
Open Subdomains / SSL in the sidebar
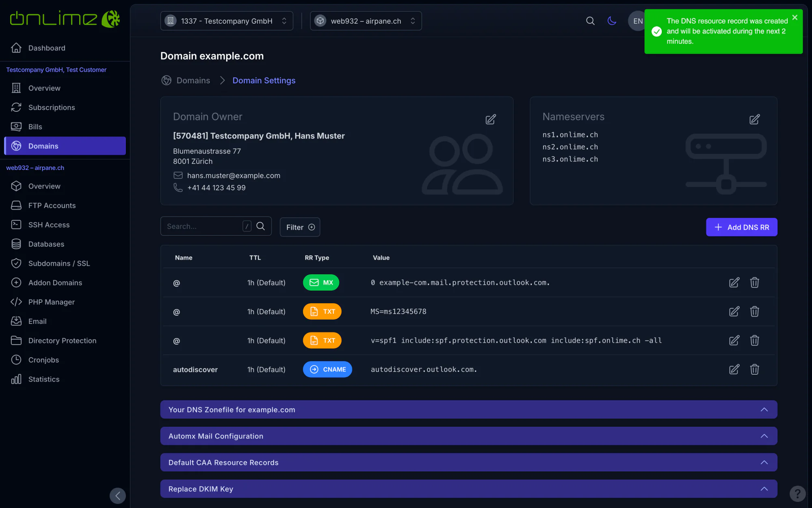[x=65, y=263]
